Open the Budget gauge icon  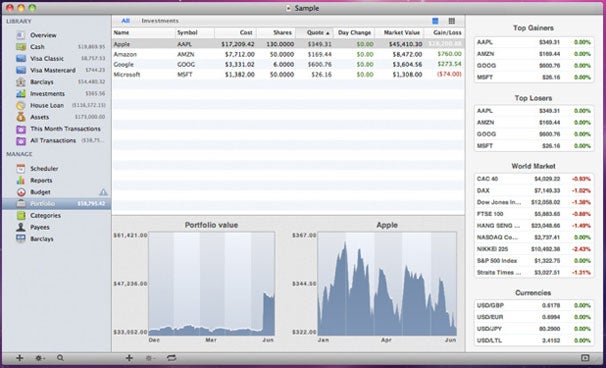click(x=21, y=192)
